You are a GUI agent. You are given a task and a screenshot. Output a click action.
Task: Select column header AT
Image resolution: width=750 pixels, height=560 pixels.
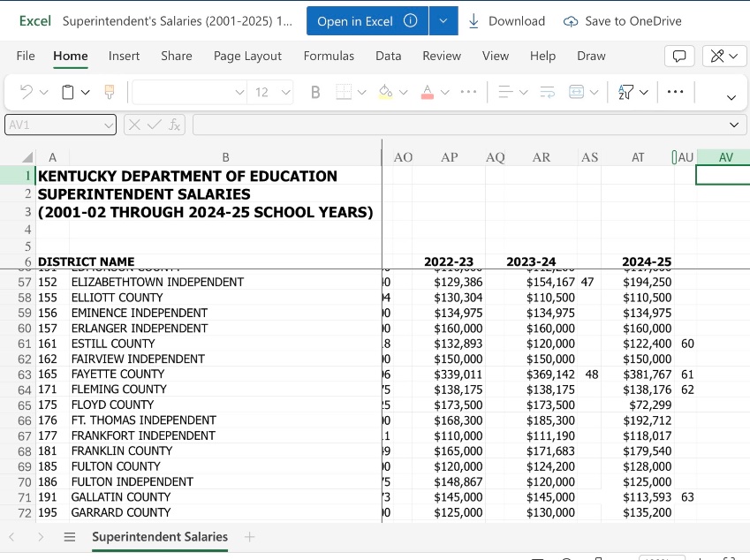click(638, 157)
